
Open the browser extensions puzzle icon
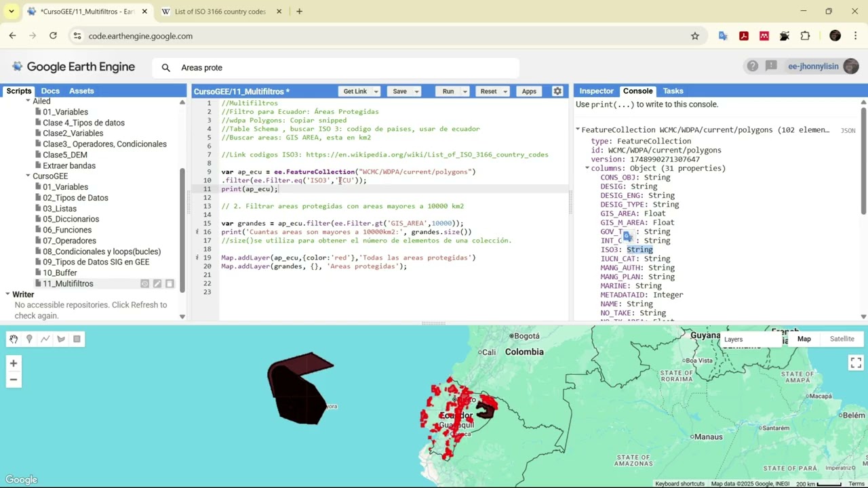pos(805,36)
